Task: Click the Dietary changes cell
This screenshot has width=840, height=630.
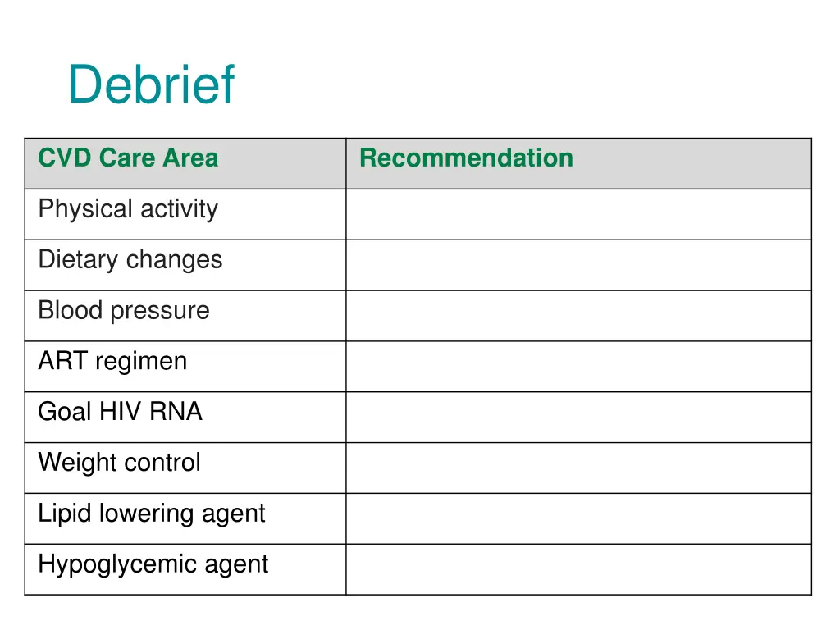Action: coord(185,265)
